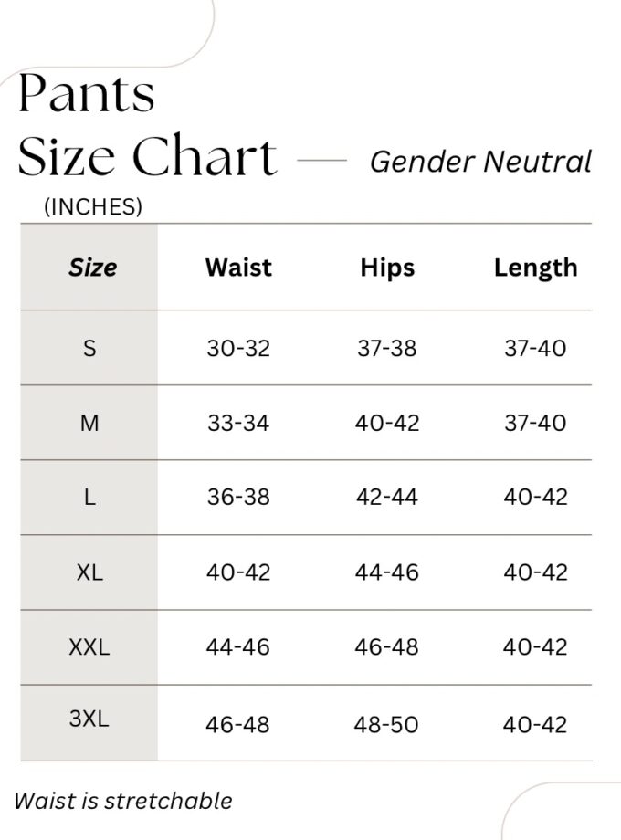Click hips value 48-50 for size 3XL
Image resolution: width=621 pixels, height=840 pixels.
click(387, 725)
